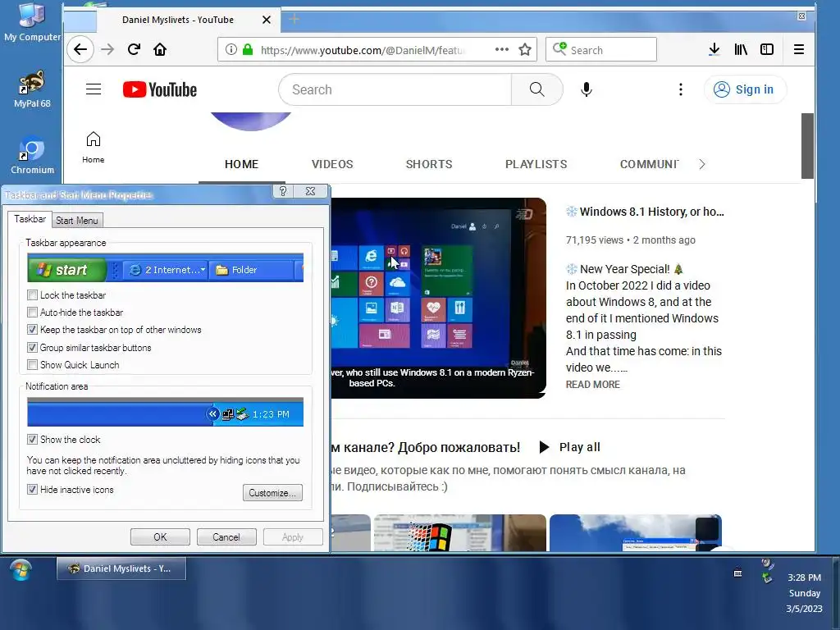Open browser downloads arrow icon

click(x=714, y=50)
